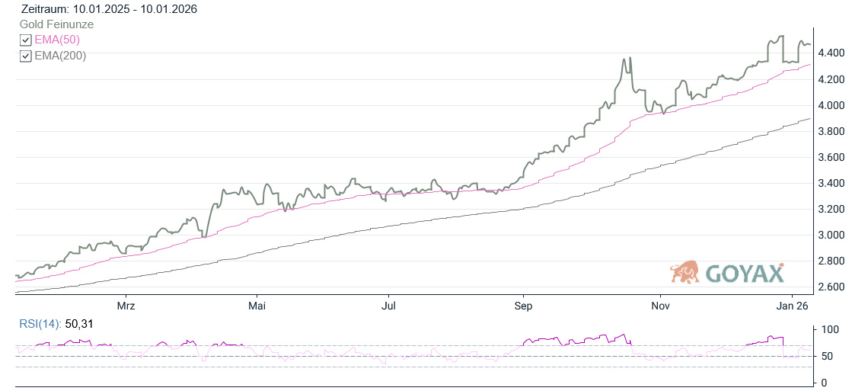Click the Nov label on time axis
The image size is (868, 391).
(x=659, y=306)
